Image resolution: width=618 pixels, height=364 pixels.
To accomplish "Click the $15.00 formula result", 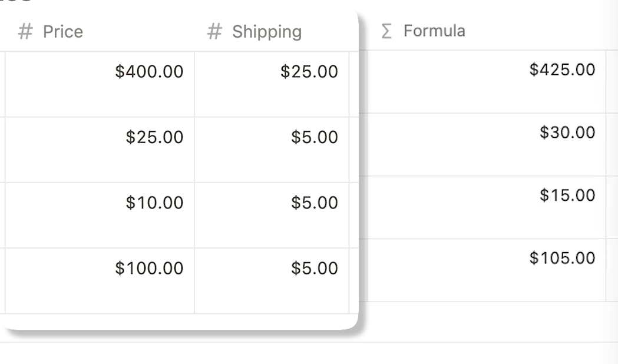I will click(x=567, y=196).
